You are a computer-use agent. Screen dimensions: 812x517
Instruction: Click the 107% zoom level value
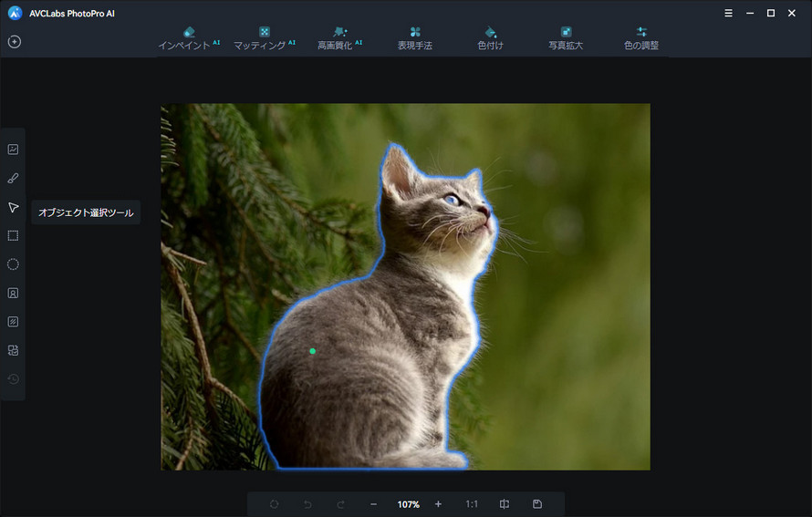[409, 504]
